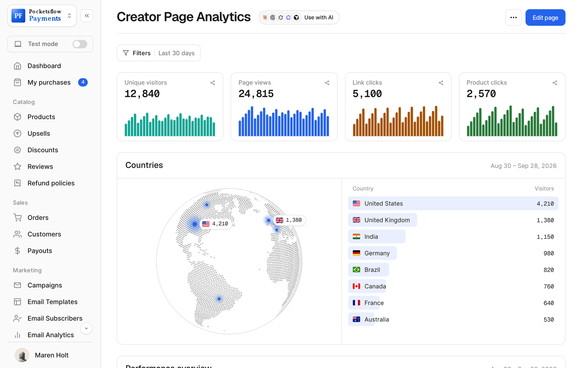This screenshot has width=588, height=368.
Task: Click the Reviews star icon
Action: click(18, 166)
